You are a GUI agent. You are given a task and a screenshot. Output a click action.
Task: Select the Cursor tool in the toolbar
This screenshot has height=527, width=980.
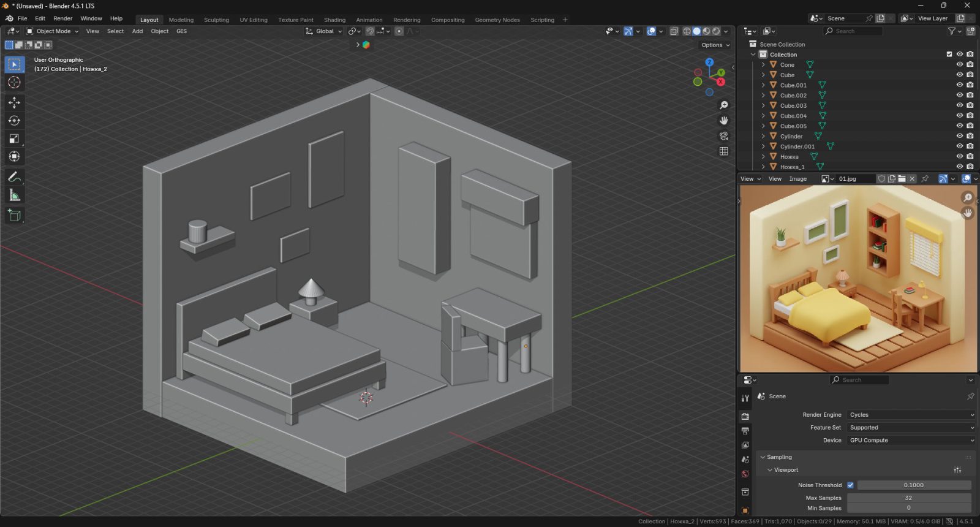14,83
